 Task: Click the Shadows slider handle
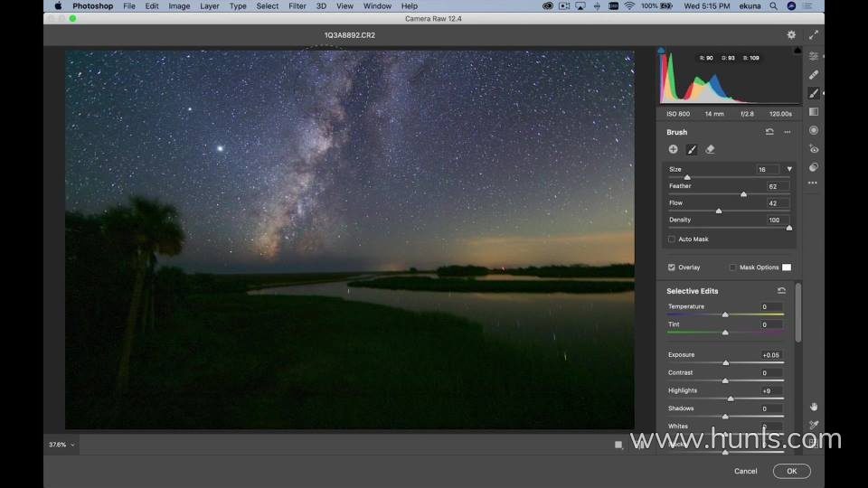coord(725,417)
